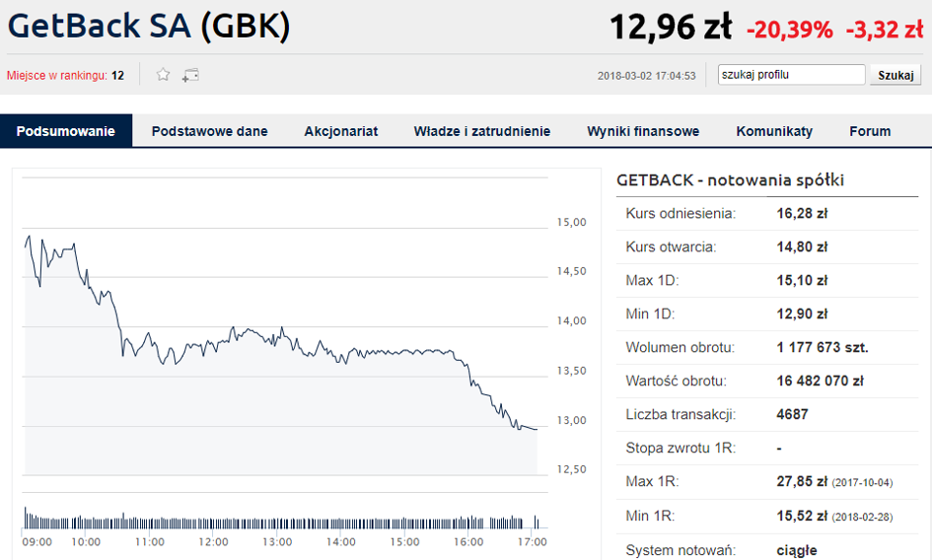Click the -20,39% change value
Viewport: 932px width, 560px height.
789,30
